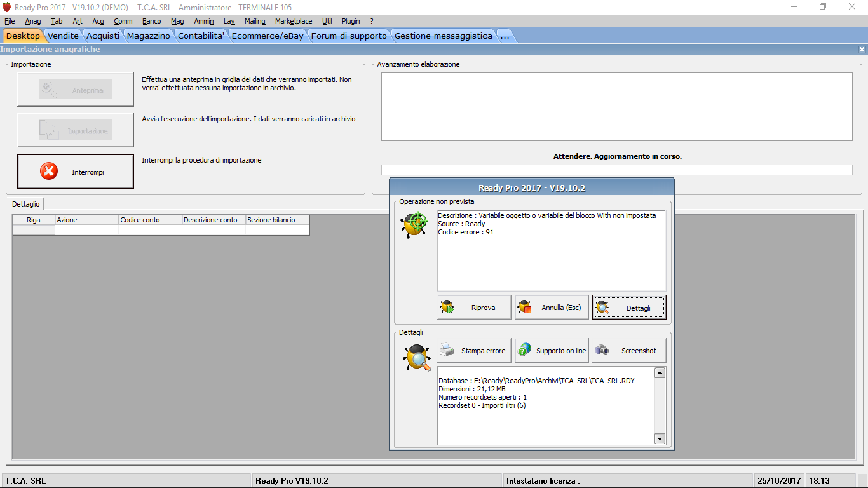Open the Mag menu
The height and width of the screenshot is (488, 868).
[177, 21]
